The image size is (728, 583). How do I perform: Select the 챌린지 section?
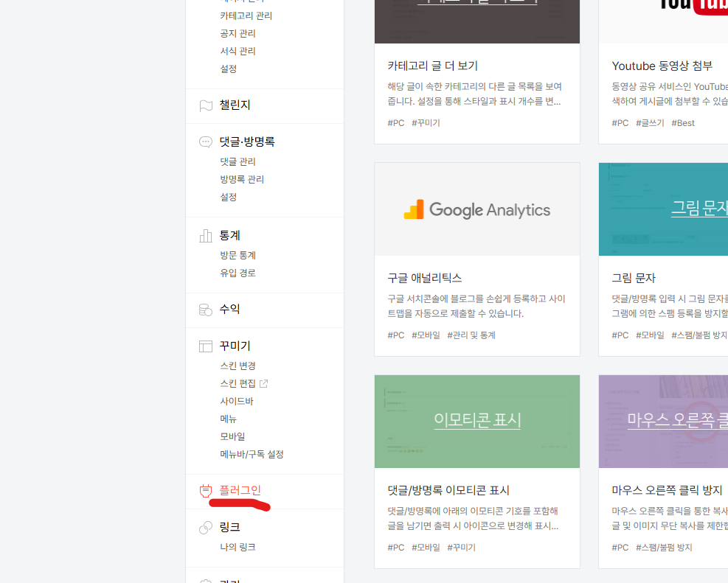pyautogui.click(x=235, y=105)
